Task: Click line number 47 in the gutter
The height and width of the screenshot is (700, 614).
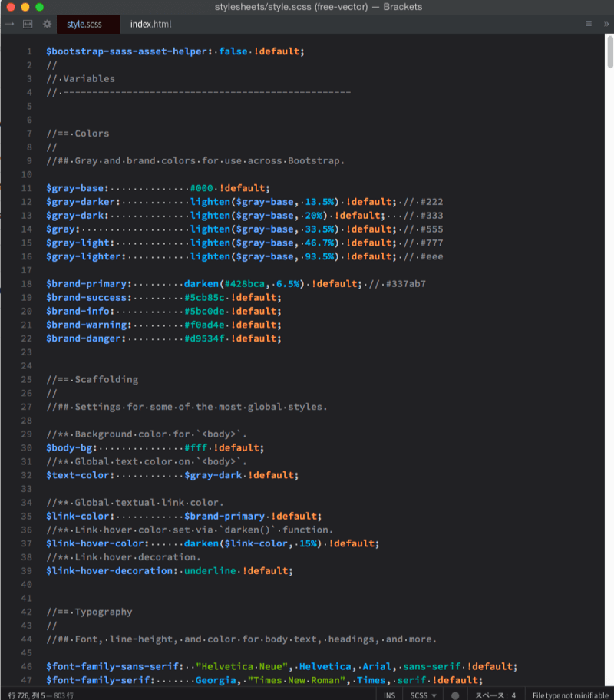Action: click(x=27, y=680)
